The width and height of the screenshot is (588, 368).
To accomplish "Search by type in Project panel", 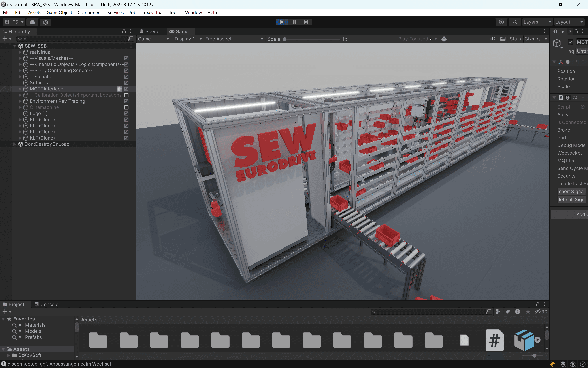I will 498,312.
